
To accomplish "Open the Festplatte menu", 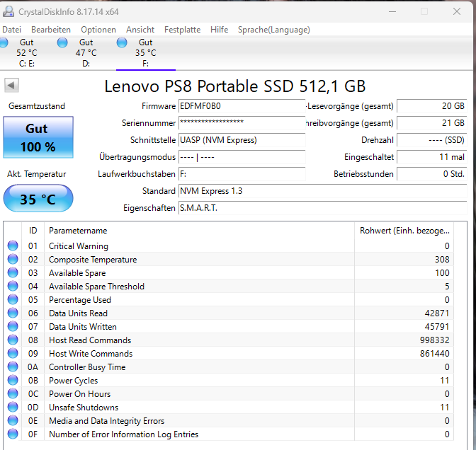I will 183,30.
